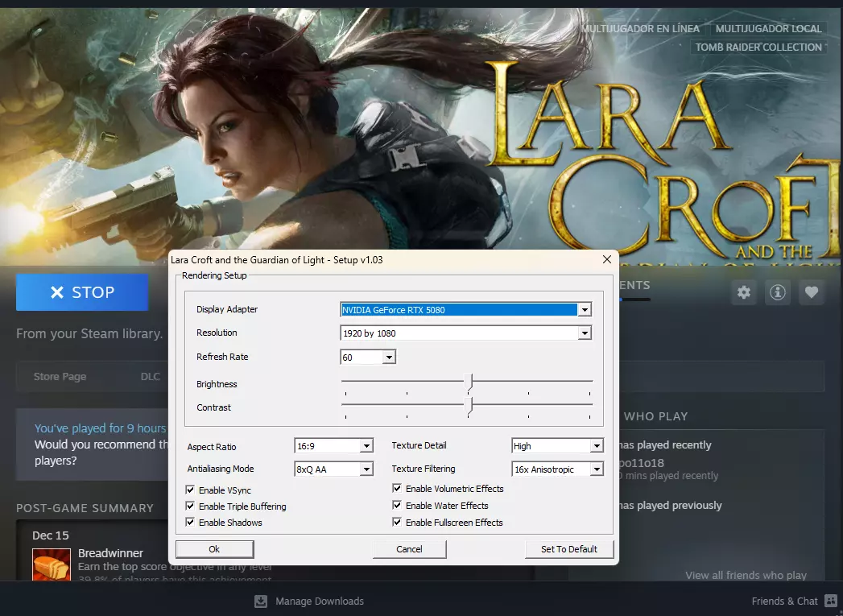Disable the Enable VSync checkbox
Screen dimensions: 843x616
[x=191, y=490]
